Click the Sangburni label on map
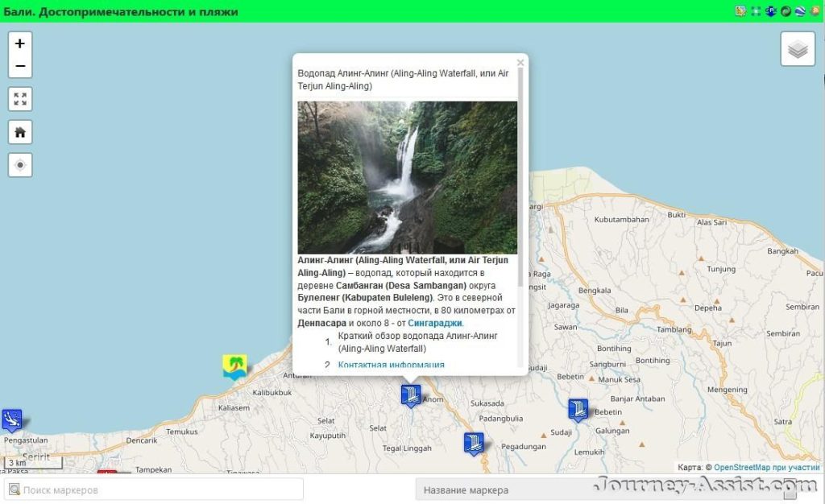 tap(607, 364)
